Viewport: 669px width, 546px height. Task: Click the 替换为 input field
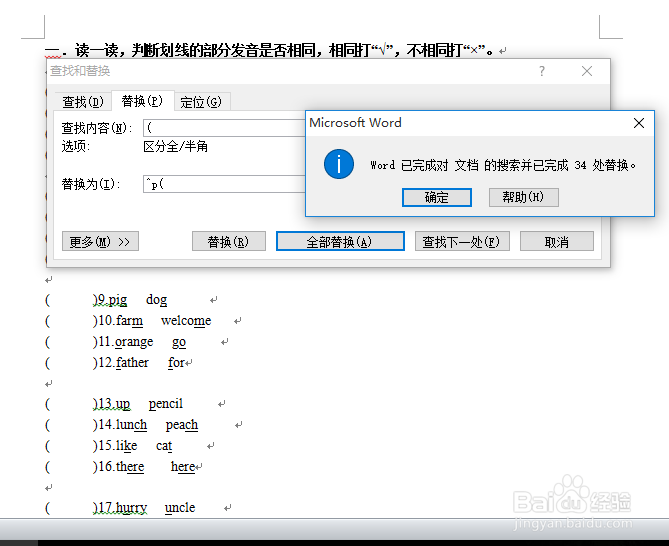[x=225, y=184]
